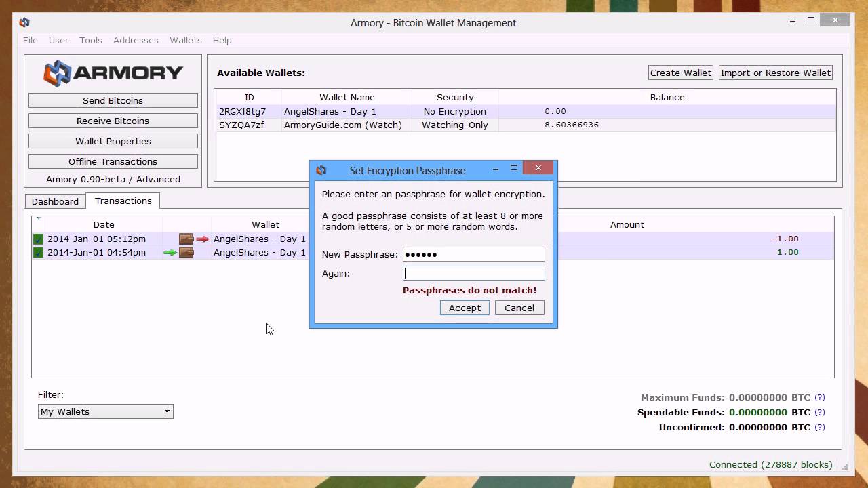This screenshot has height=488, width=868.
Task: Select wallet ID SYZQA7zf
Action: (x=241, y=125)
